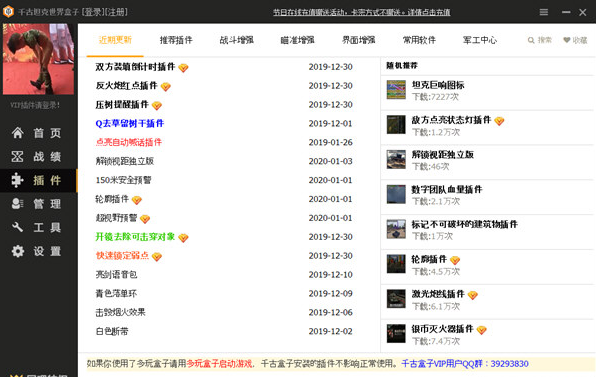Open the 工具 wrench icon

pos(17,227)
